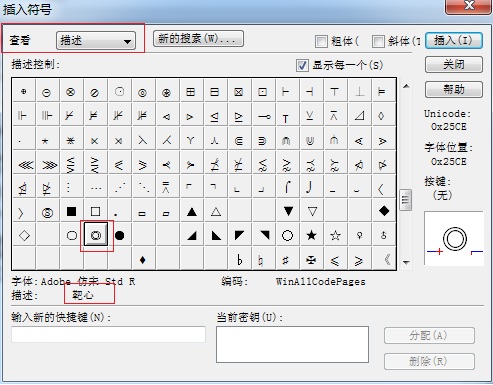Viewport: 493px width, 385px height.
Task: Click the symbol preview thumbnail
Action: [454, 239]
